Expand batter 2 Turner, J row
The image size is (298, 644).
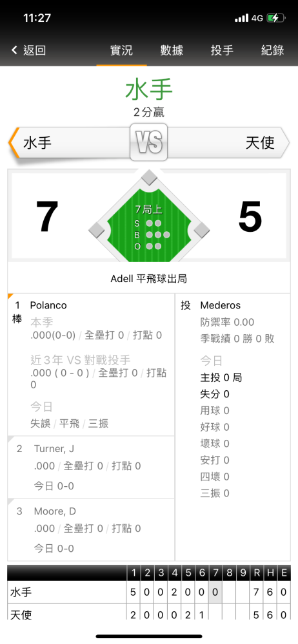91,468
